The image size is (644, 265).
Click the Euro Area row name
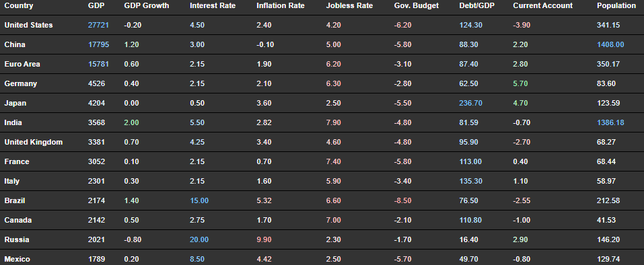point(22,64)
